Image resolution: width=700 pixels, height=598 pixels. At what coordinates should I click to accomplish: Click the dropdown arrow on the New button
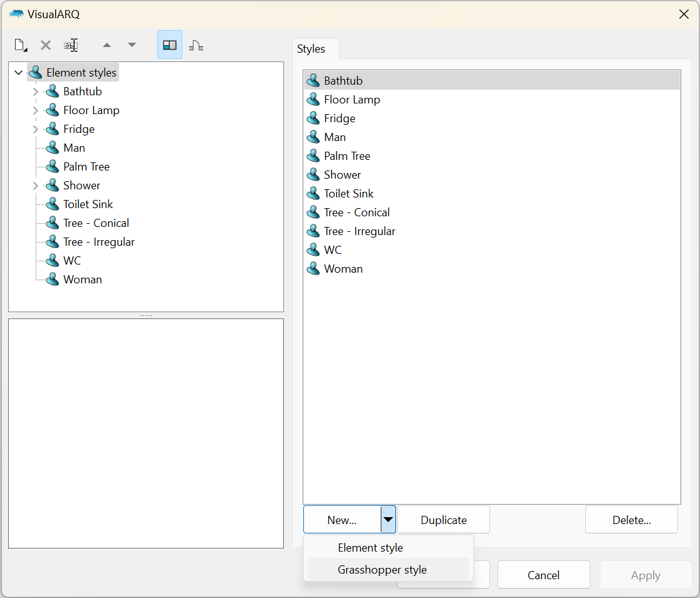point(388,520)
